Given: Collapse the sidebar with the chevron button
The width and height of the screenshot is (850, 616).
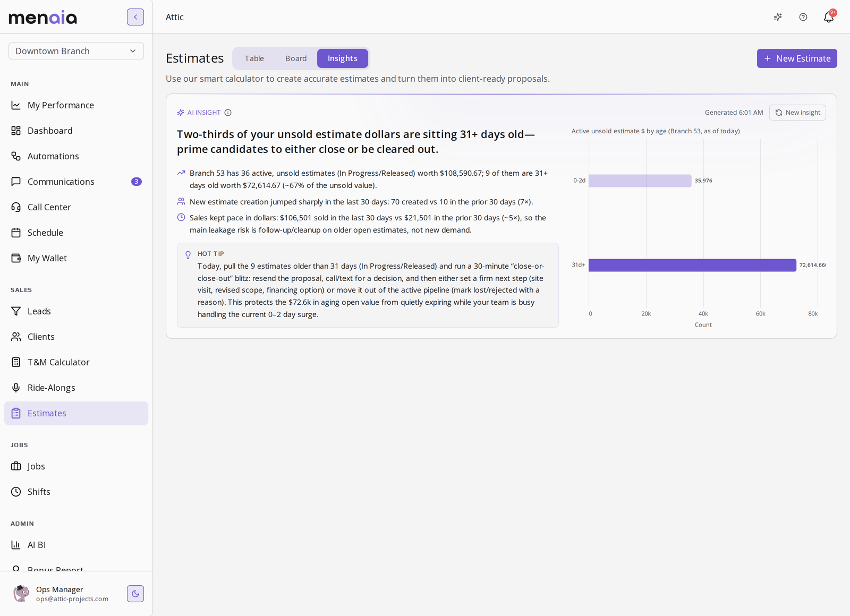Looking at the screenshot, I should (135, 17).
